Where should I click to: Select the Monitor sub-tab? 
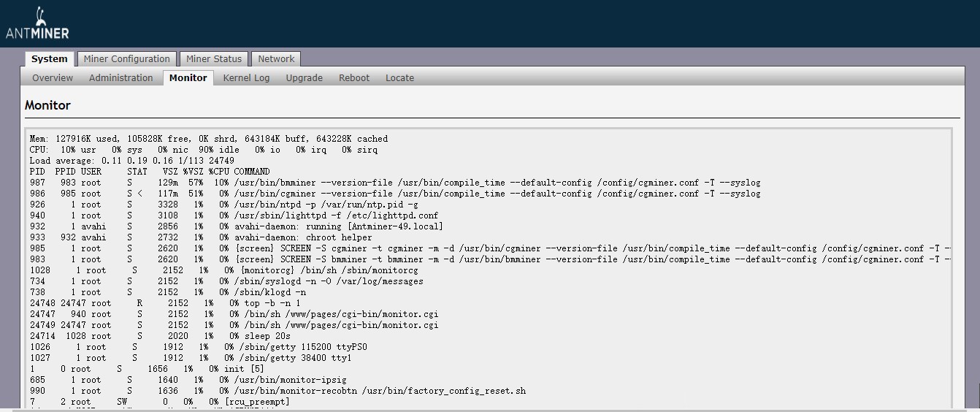tap(188, 78)
